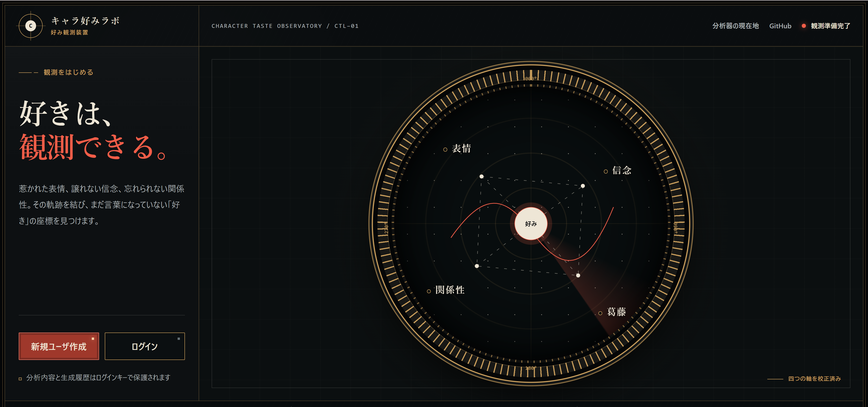This screenshot has height=407, width=868.
Task: Select the 信念 axis marker circle
Action: point(605,171)
